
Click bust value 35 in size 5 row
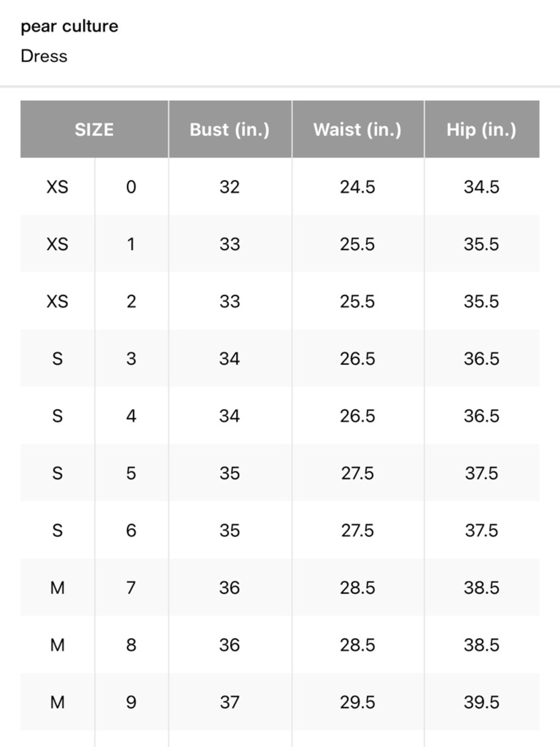230,473
